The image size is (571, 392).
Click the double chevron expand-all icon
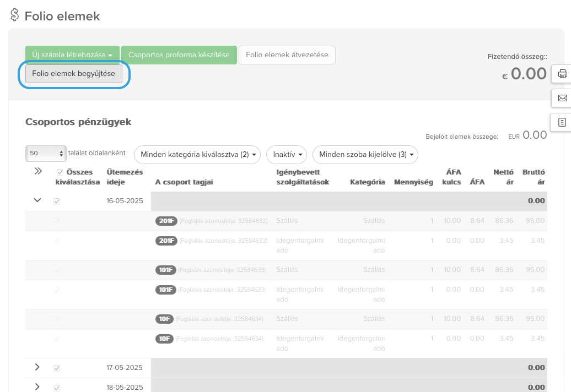coord(38,171)
